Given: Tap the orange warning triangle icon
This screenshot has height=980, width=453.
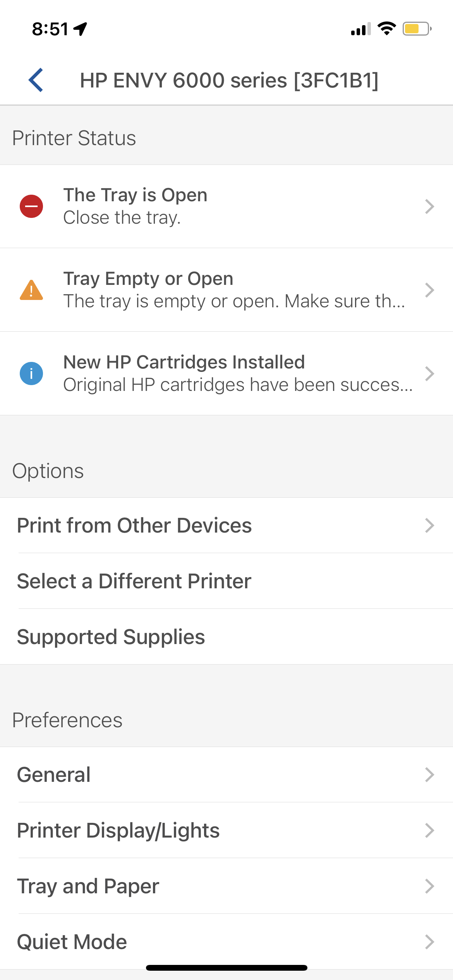Looking at the screenshot, I should [31, 290].
